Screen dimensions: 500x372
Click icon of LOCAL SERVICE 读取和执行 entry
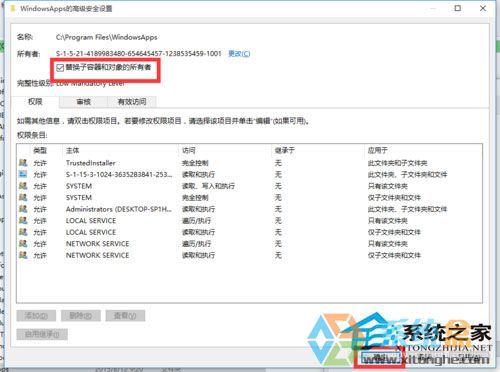(23, 232)
